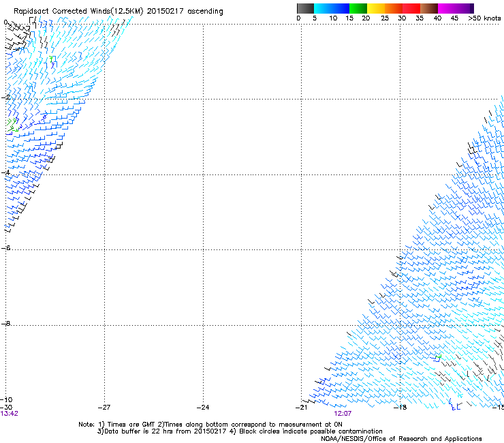Viewport: 504px width, 443px height.
Task: Click the longitude label -27
Action: [104, 408]
